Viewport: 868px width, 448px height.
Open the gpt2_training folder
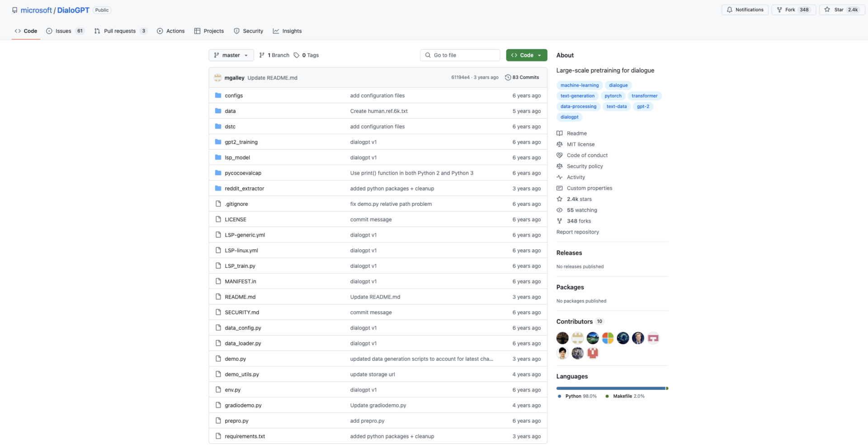point(241,142)
